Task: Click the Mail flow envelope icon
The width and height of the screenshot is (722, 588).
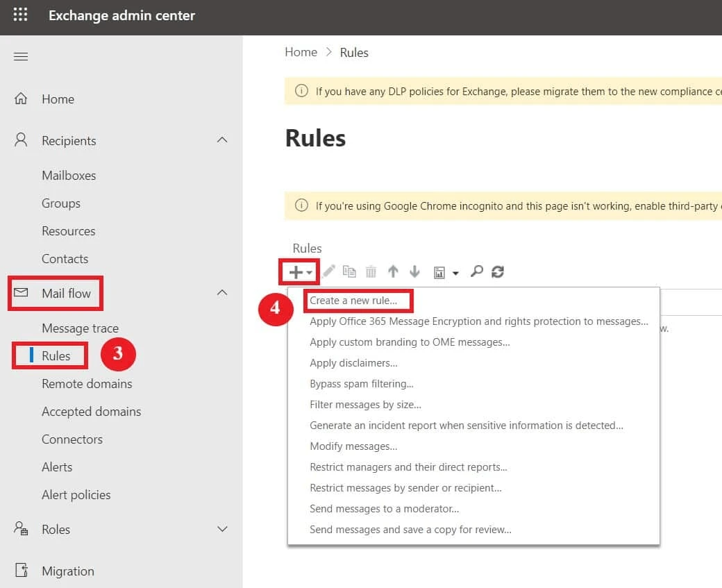Action: pos(21,293)
